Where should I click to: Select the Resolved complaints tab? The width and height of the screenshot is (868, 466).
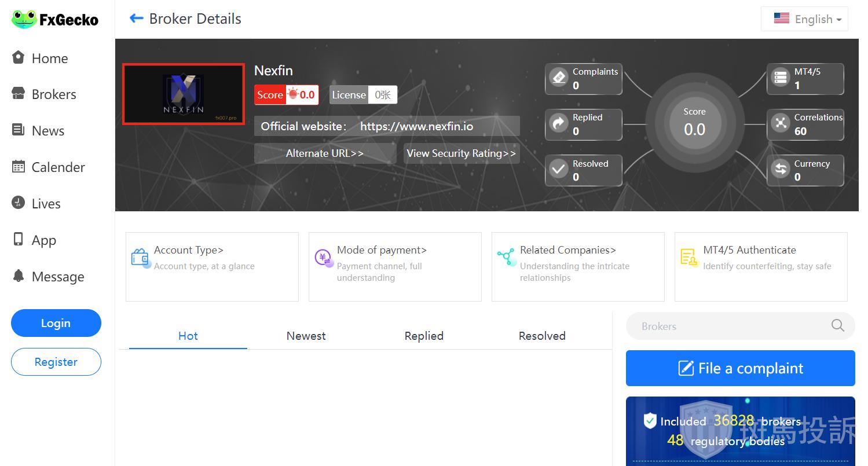[541, 336]
